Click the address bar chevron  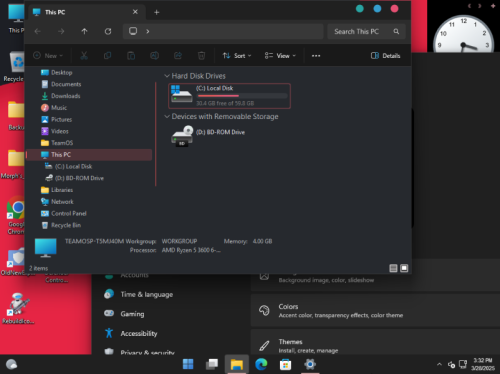point(148,31)
